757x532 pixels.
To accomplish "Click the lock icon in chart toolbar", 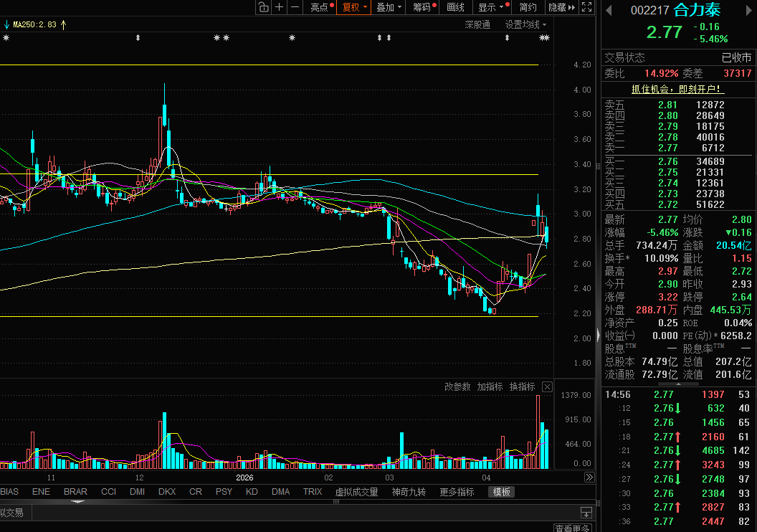I will [x=263, y=7].
